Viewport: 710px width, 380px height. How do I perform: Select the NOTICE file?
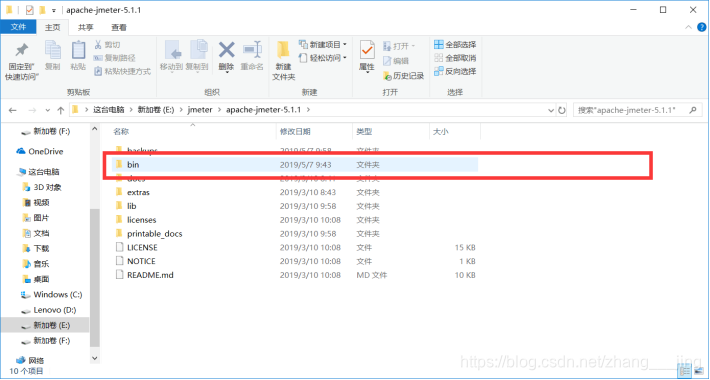[295, 261]
